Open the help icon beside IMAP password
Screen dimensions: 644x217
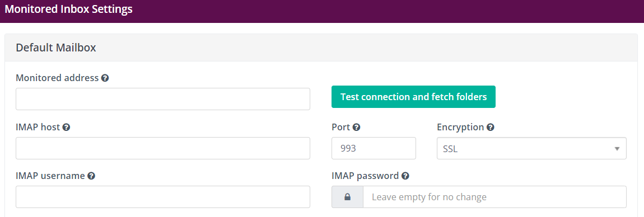(405, 176)
